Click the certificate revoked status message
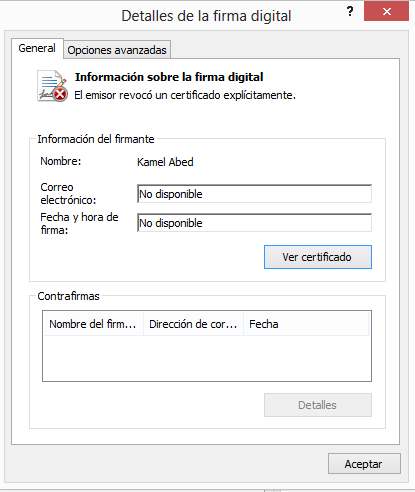The image size is (415, 492). coord(185,95)
